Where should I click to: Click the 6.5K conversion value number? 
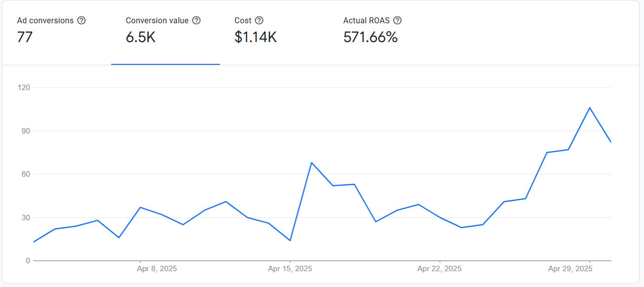point(141,38)
